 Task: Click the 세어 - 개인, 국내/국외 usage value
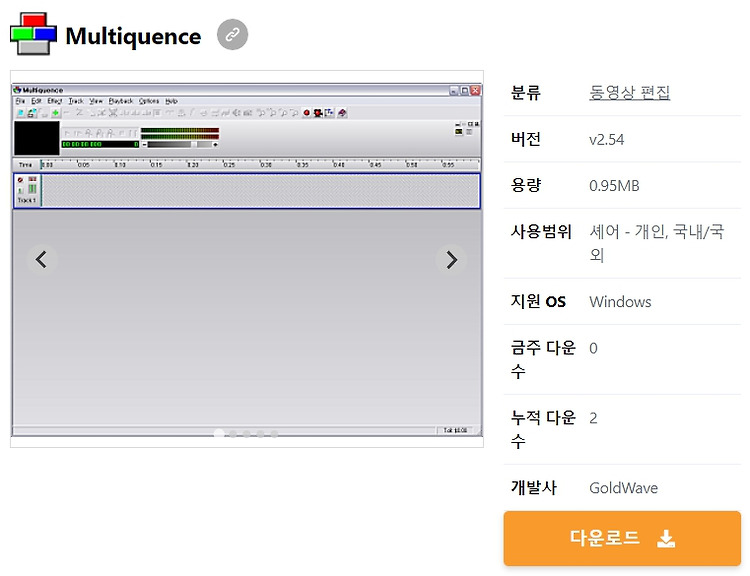657,243
